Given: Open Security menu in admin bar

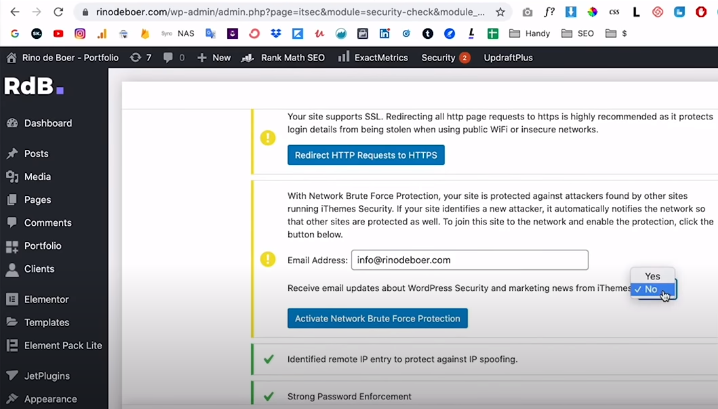Looking at the screenshot, I should 444,58.
